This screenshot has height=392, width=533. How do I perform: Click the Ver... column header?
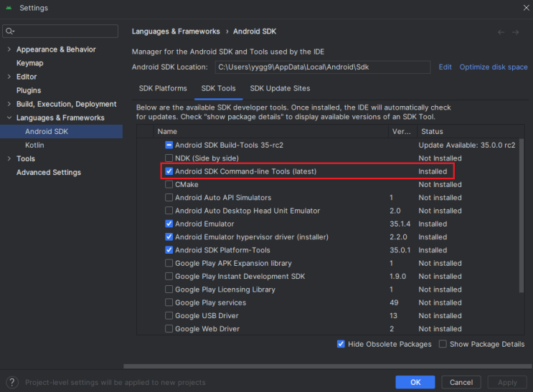click(x=402, y=131)
